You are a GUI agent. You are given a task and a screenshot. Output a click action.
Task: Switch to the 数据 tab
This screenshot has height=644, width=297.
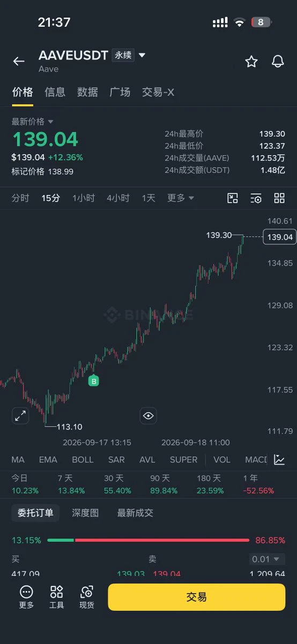(x=87, y=92)
